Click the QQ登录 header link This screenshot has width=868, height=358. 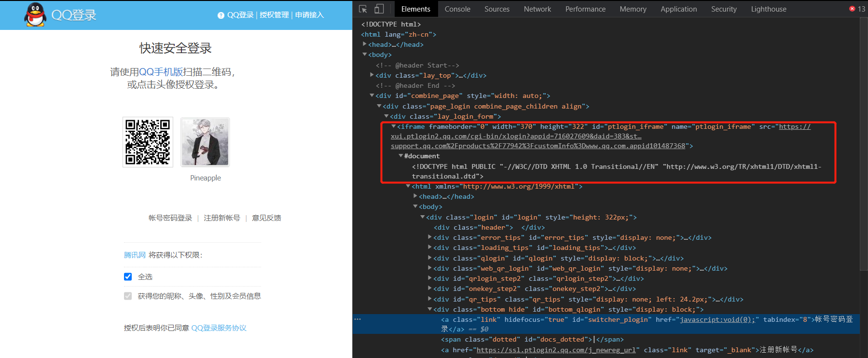(240, 15)
